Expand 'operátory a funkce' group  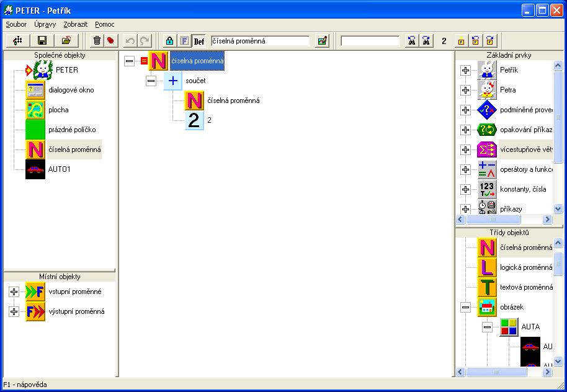click(x=465, y=169)
